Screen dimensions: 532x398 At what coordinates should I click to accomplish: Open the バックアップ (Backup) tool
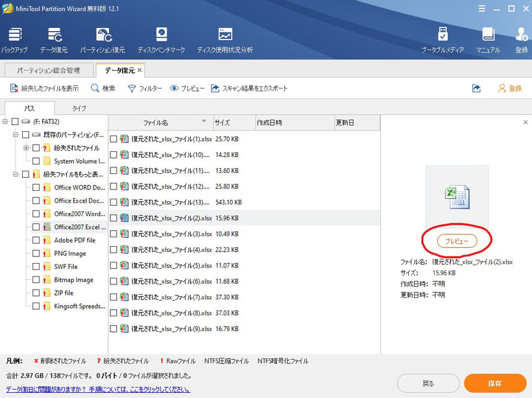14,40
